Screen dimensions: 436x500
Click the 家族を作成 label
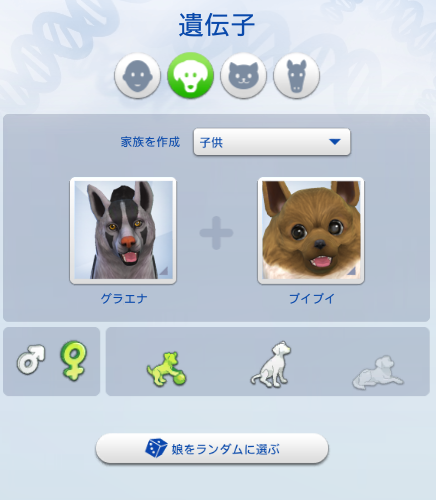point(150,142)
